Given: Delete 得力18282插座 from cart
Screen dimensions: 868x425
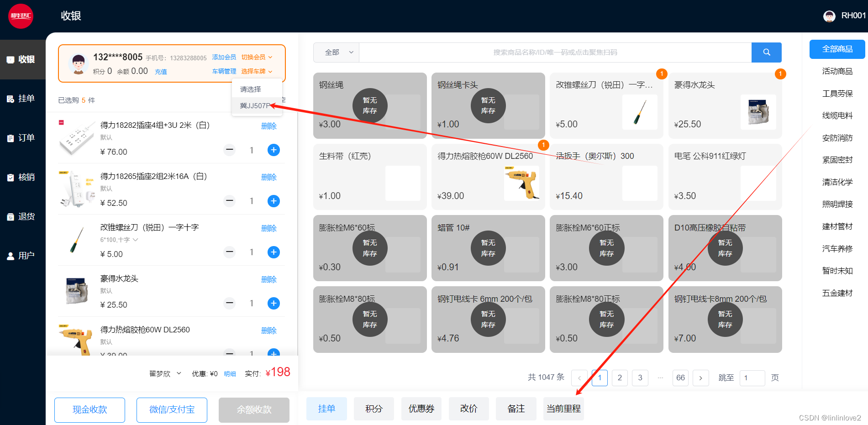Looking at the screenshot, I should pyautogui.click(x=269, y=126).
